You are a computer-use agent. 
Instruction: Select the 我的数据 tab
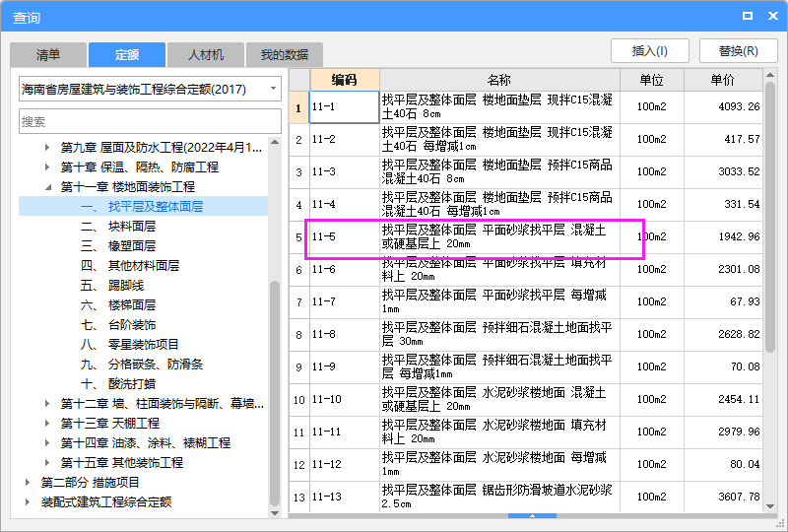click(284, 54)
